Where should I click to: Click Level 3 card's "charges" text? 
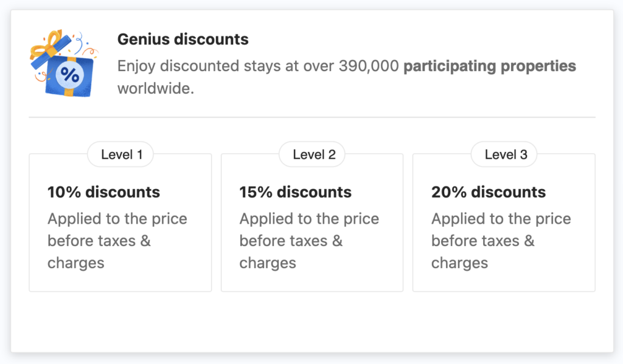tap(459, 263)
